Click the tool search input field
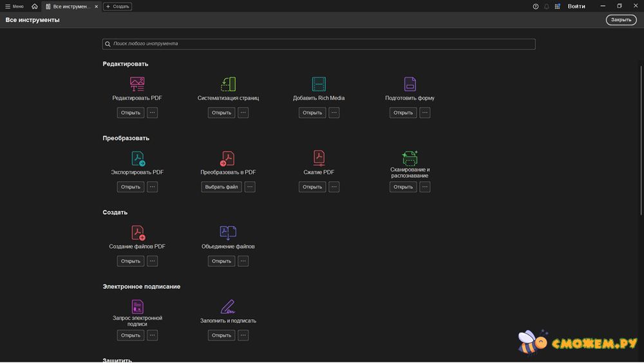Image resolution: width=644 pixels, height=363 pixels. tap(319, 44)
